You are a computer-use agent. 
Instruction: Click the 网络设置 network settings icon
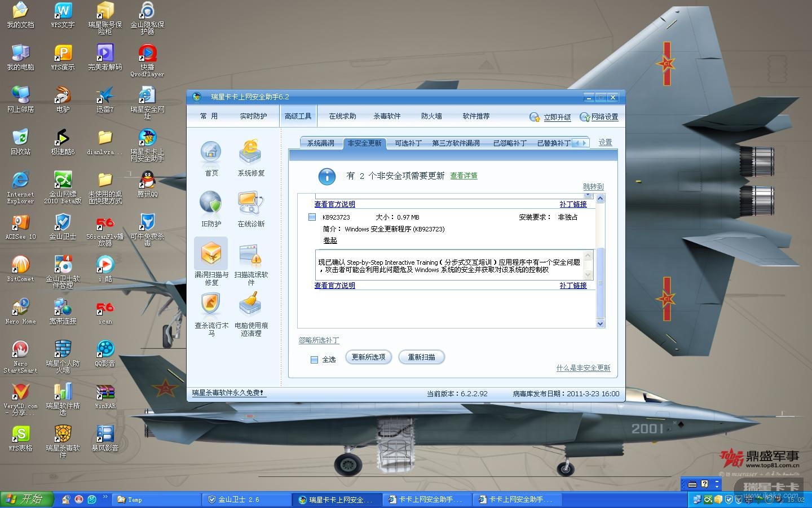(585, 117)
